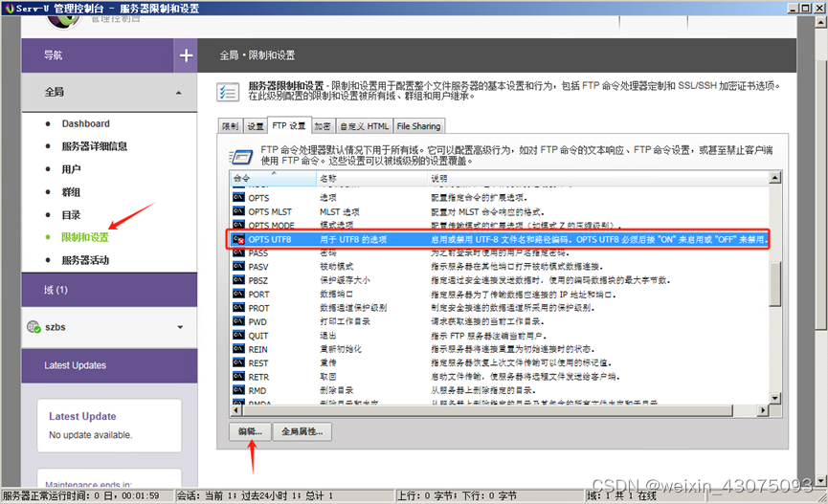This screenshot has width=828, height=504.
Task: Sort by the 命令 column header
Action: tap(273, 179)
